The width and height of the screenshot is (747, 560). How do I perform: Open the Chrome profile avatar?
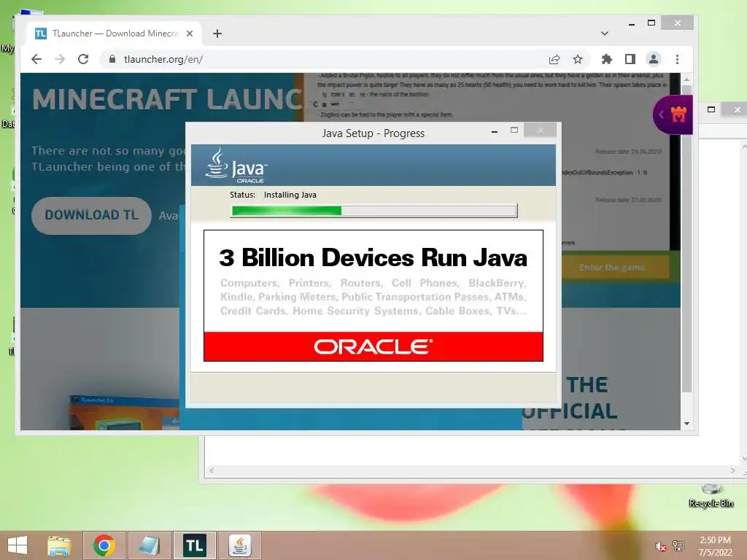(654, 60)
